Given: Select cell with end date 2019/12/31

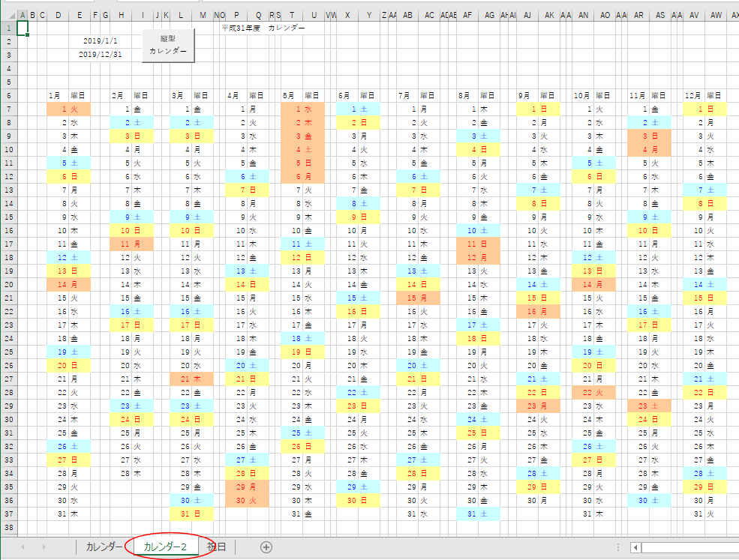Looking at the screenshot, I should pyautogui.click(x=100, y=55).
